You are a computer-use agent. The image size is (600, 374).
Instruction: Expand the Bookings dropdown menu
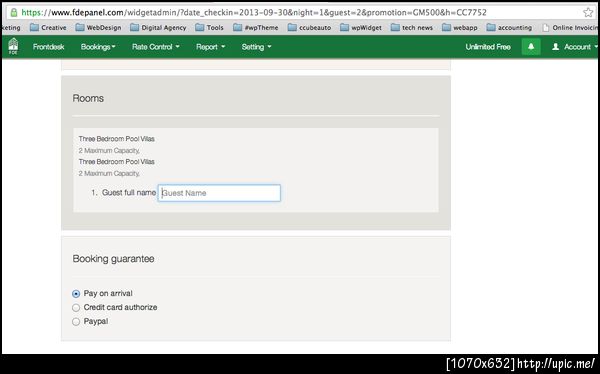coord(98,47)
